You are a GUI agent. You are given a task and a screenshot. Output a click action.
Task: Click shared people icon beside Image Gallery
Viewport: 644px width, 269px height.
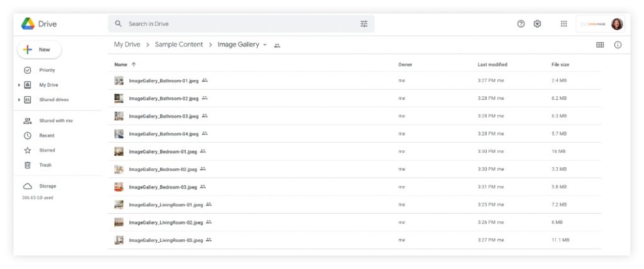(x=277, y=45)
